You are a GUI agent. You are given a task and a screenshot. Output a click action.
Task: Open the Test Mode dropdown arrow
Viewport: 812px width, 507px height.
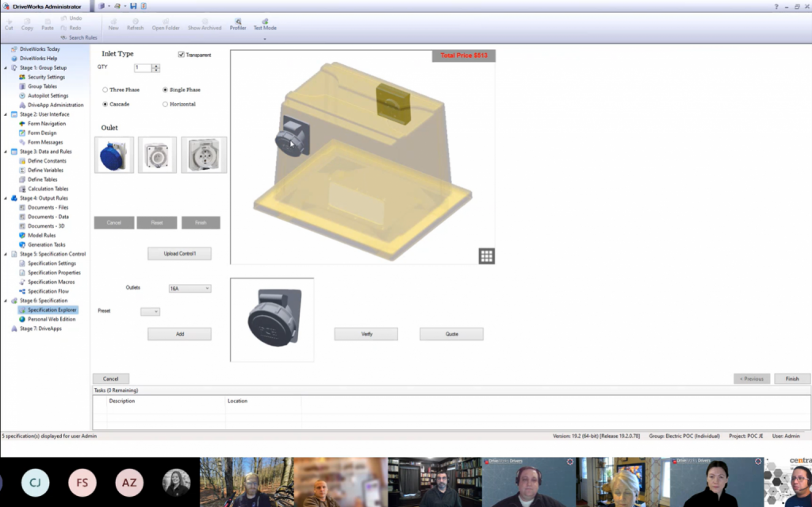coord(265,39)
